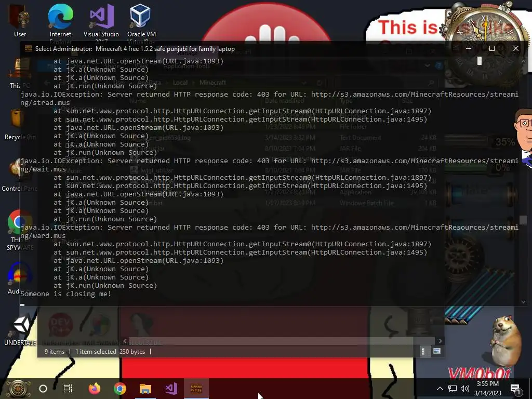
Task: Open the network icon in system tray
Action: click(453, 389)
